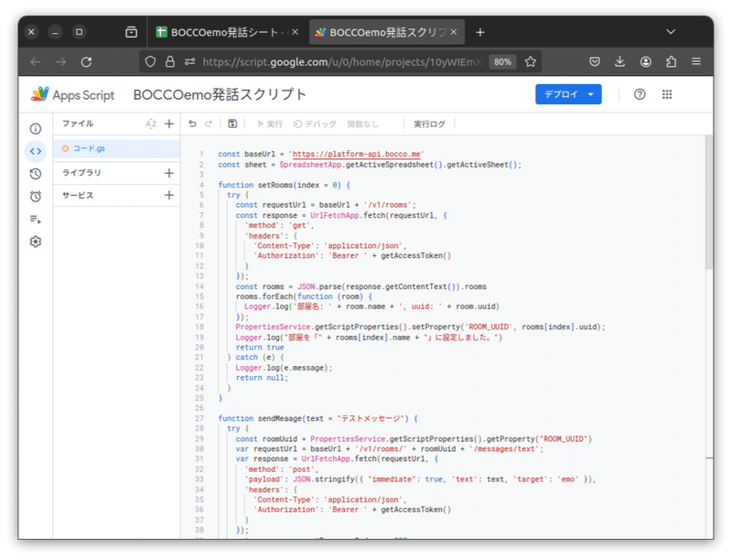Image resolution: width=732 pixels, height=560 pixels.
Task: Start debugging with デバッグ button
Action: pos(314,124)
